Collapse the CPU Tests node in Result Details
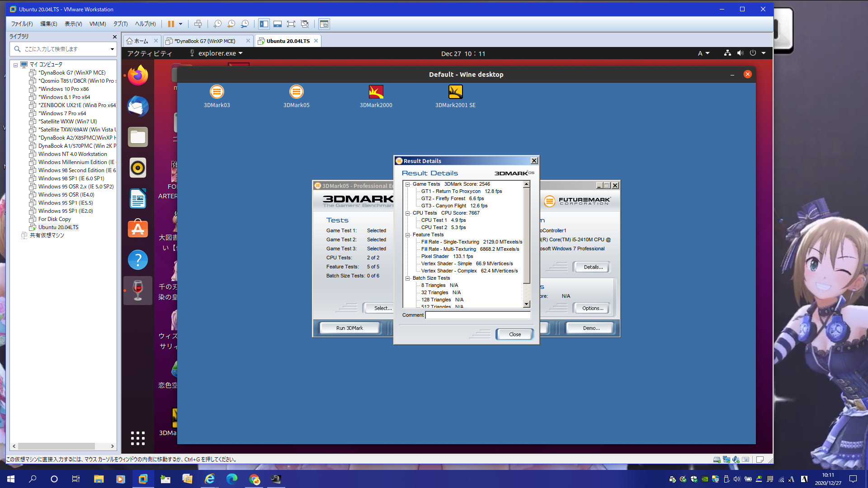Viewport: 868px width, 488px height. [x=407, y=213]
